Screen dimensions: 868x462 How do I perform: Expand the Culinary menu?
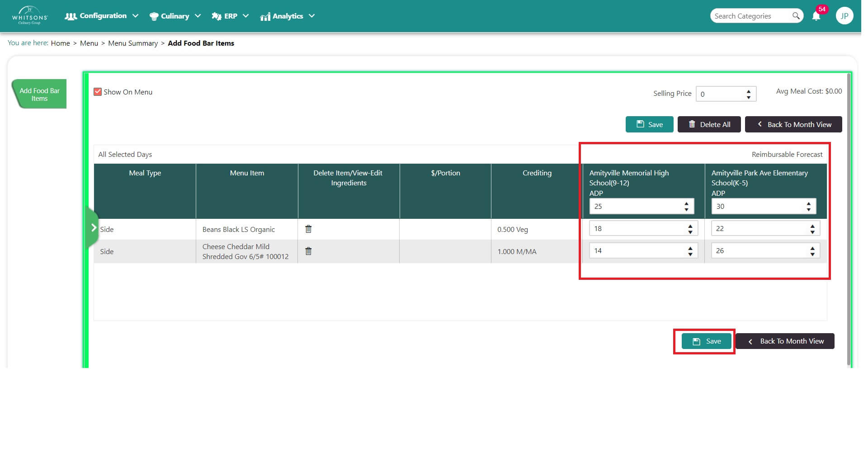coord(176,16)
